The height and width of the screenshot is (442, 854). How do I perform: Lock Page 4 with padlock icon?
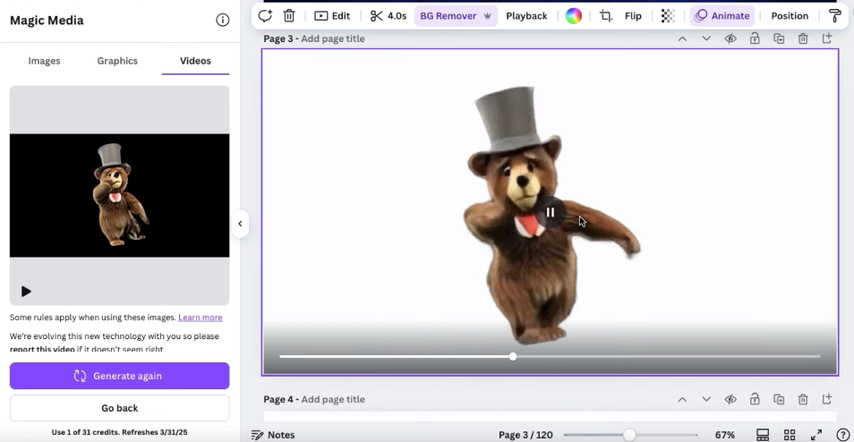point(754,400)
